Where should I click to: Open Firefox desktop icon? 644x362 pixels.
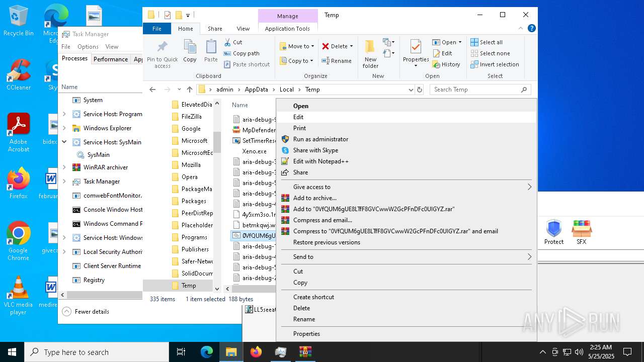(x=19, y=184)
